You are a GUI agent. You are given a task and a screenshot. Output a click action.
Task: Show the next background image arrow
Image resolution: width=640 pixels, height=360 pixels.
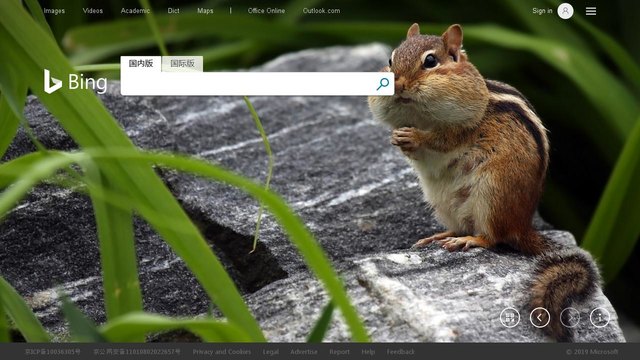tap(570, 317)
